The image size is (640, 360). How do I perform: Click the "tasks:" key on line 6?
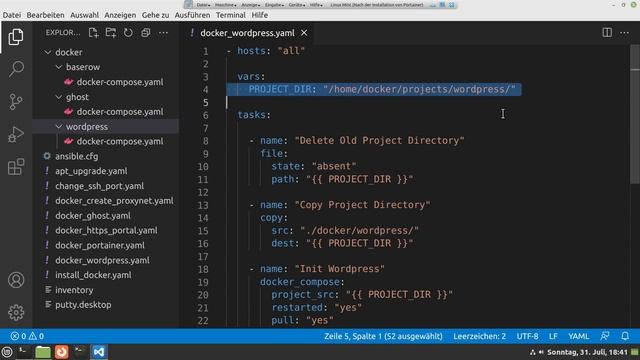point(254,115)
